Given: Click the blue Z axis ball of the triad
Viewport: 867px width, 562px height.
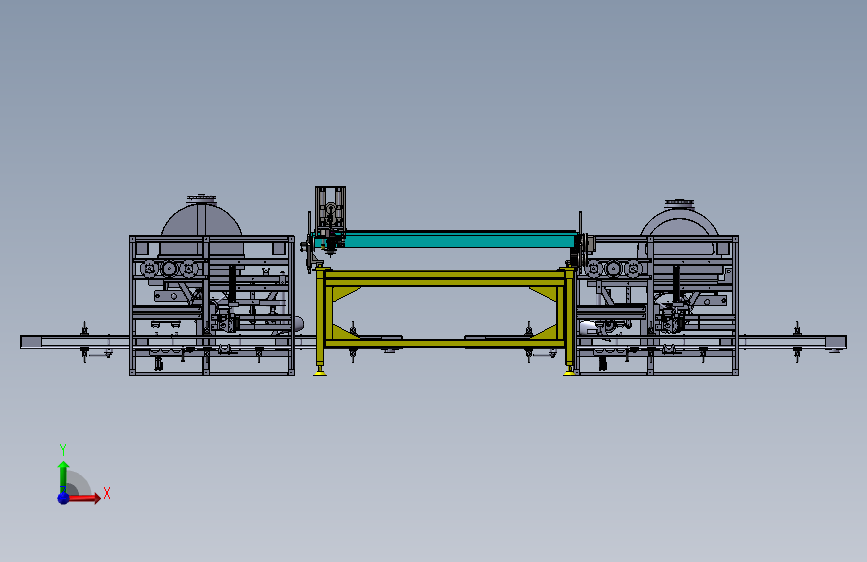Looking at the screenshot, I should click(x=64, y=498).
